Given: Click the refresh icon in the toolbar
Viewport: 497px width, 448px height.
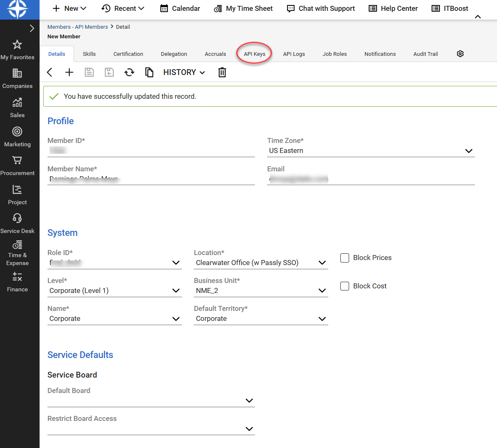Looking at the screenshot, I should point(129,73).
